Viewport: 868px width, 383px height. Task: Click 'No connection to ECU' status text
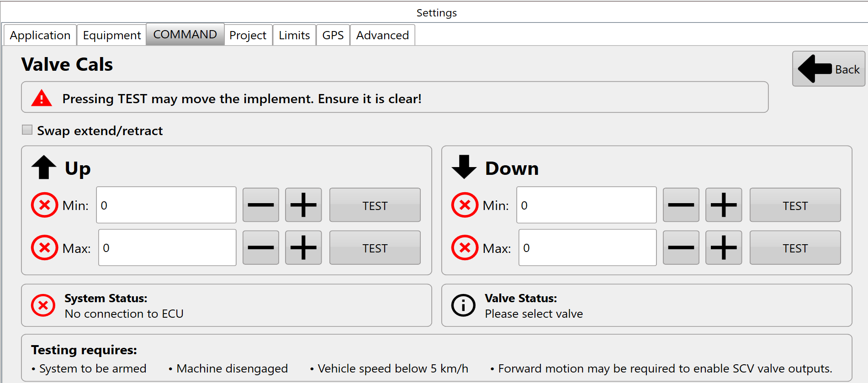[124, 314]
